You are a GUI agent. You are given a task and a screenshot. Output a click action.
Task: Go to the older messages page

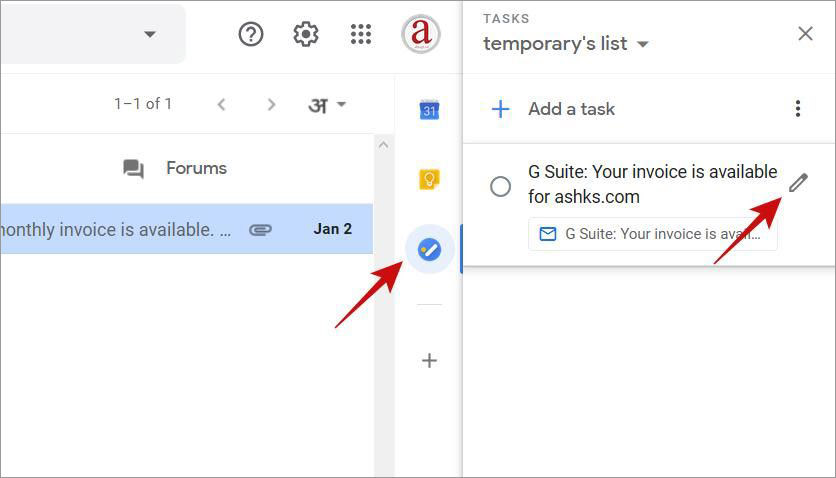[x=271, y=104]
